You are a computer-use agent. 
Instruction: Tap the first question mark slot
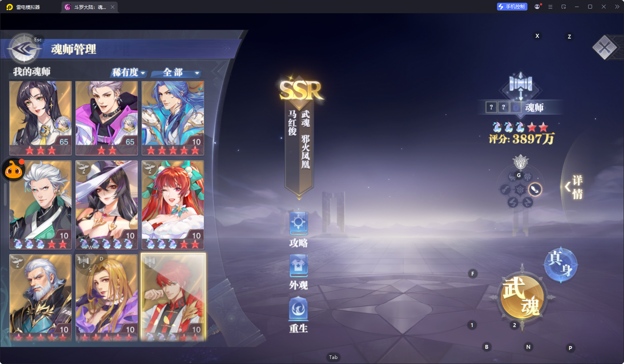(491, 107)
